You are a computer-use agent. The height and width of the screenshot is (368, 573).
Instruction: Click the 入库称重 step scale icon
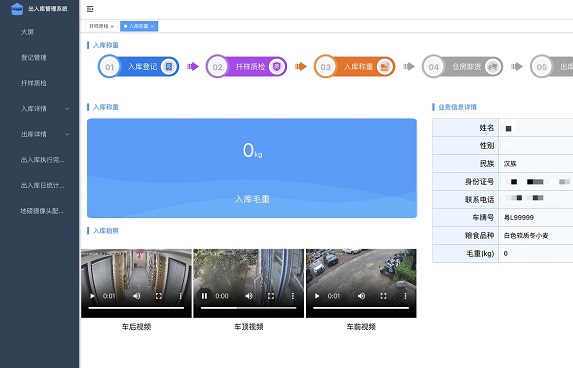click(x=384, y=67)
